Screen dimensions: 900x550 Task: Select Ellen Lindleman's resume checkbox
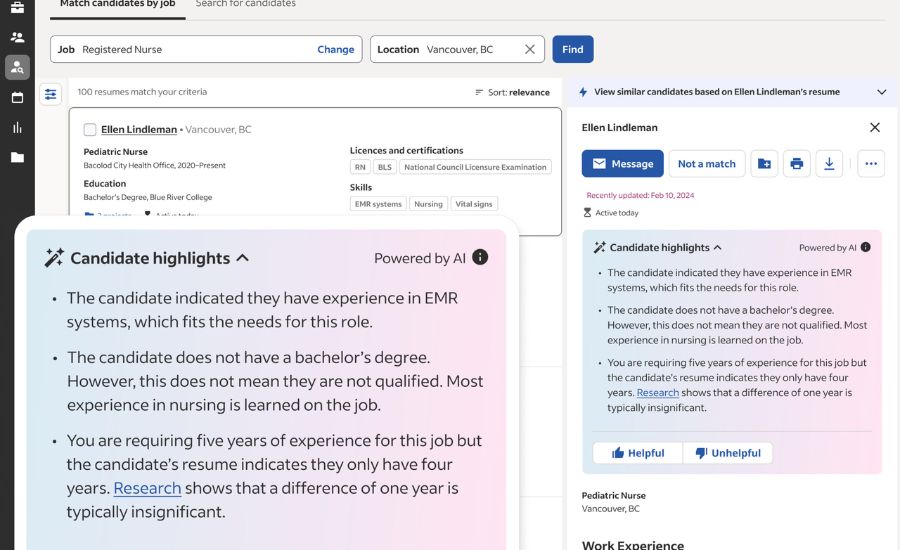[90, 130]
